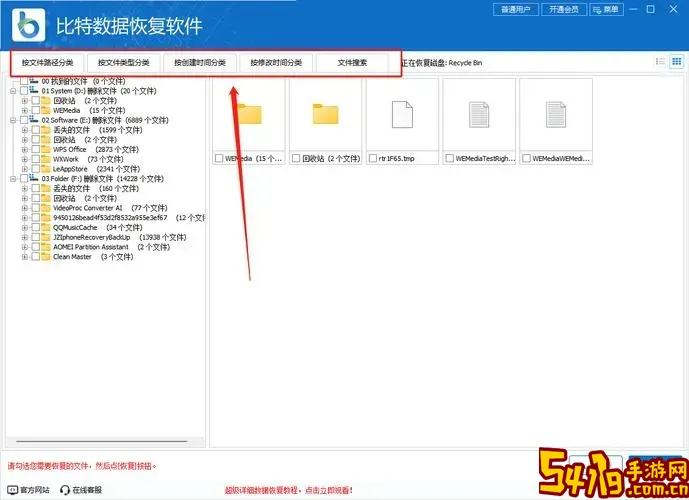Image resolution: width=689 pixels, height=500 pixels.
Task: Tick the WPS Office tree checkbox
Action: click(36, 149)
